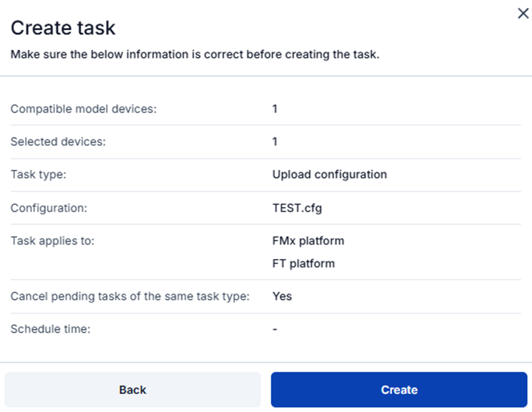The width and height of the screenshot is (532, 412).
Task: Click the Task applies to label
Action: 52,240
